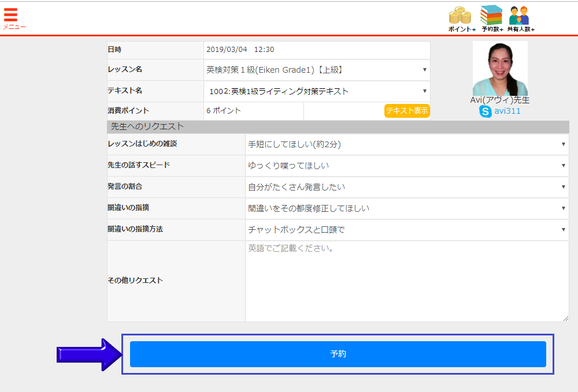Change the 先生の話すスピード selection
This screenshot has width=578, height=392.
407,166
